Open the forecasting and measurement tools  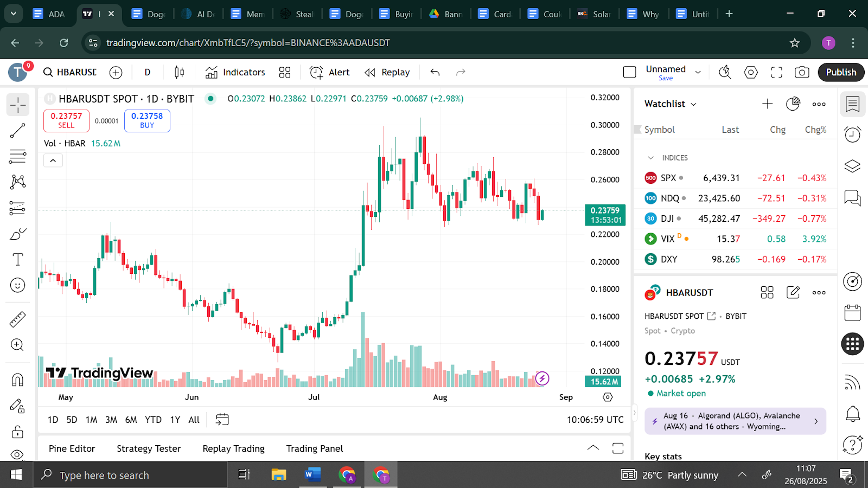click(x=18, y=208)
